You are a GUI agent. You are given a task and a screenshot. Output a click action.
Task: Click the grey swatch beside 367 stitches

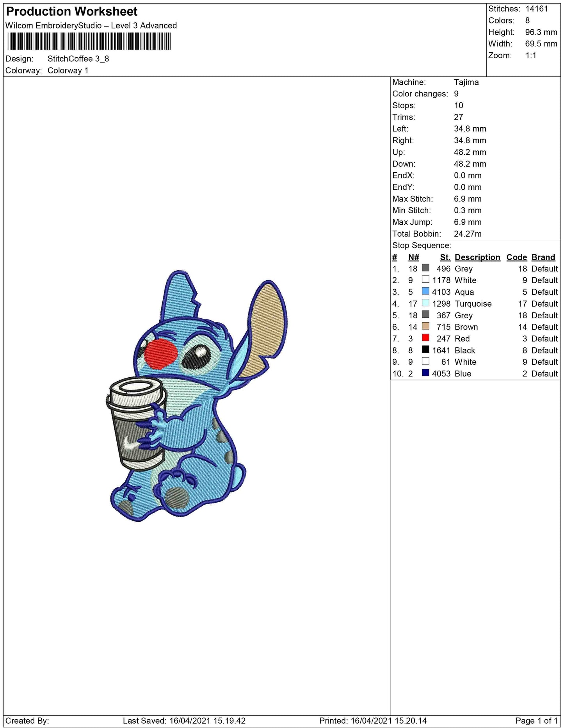click(x=425, y=315)
